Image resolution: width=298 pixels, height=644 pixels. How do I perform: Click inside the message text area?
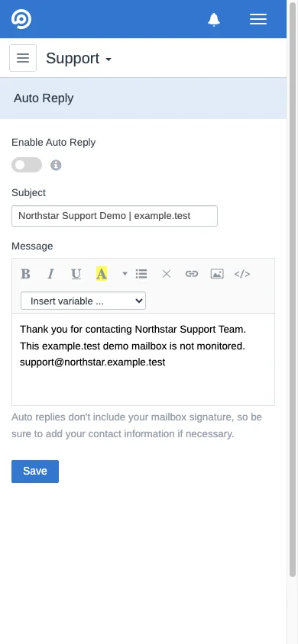pyautogui.click(x=143, y=359)
